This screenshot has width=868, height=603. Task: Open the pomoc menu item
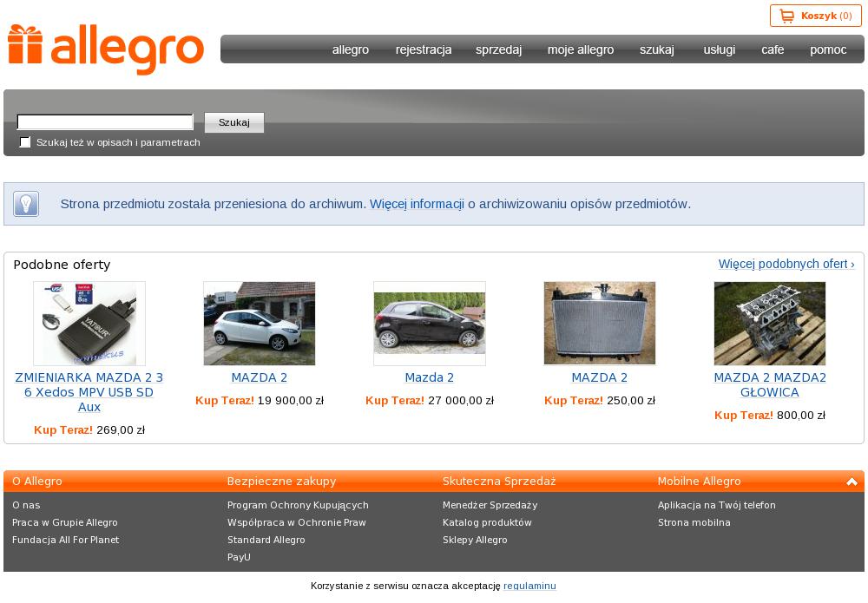click(x=827, y=49)
